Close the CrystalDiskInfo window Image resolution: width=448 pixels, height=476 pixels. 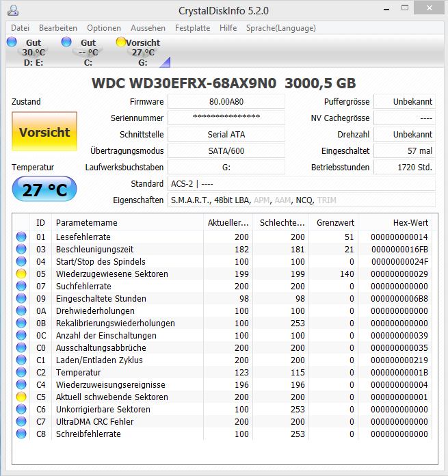(x=429, y=8)
